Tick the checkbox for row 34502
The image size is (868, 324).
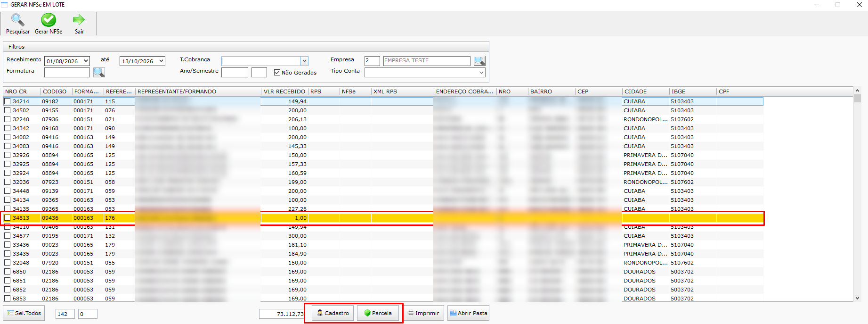pos(8,110)
